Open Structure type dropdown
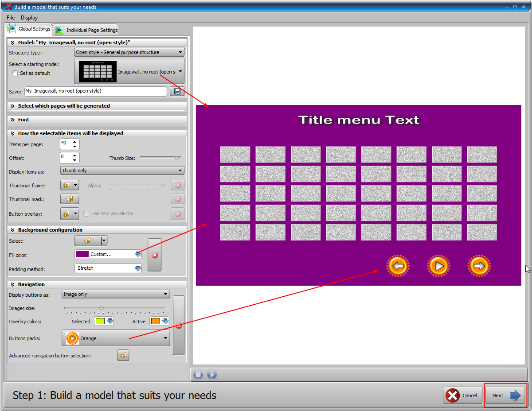This screenshot has height=411, width=532. pos(129,52)
